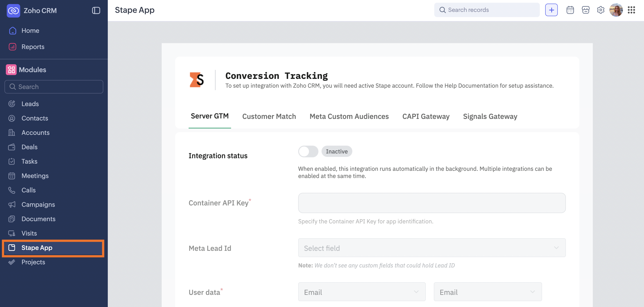
Task: Switch to the Customer Match tab
Action: tap(269, 116)
